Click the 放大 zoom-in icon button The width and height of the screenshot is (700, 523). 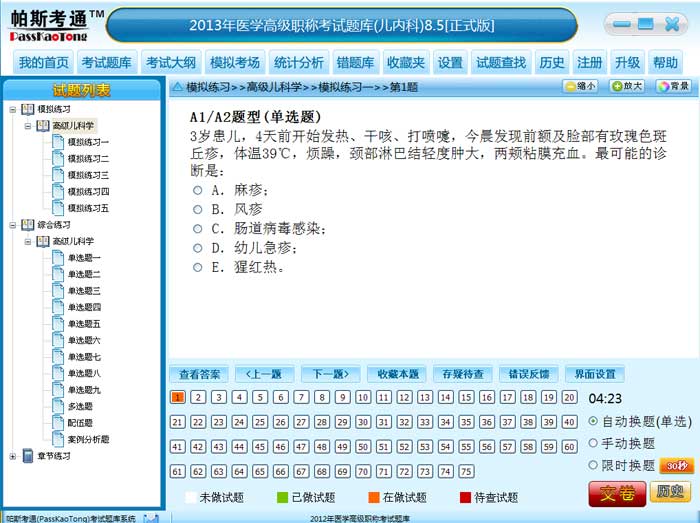627,87
